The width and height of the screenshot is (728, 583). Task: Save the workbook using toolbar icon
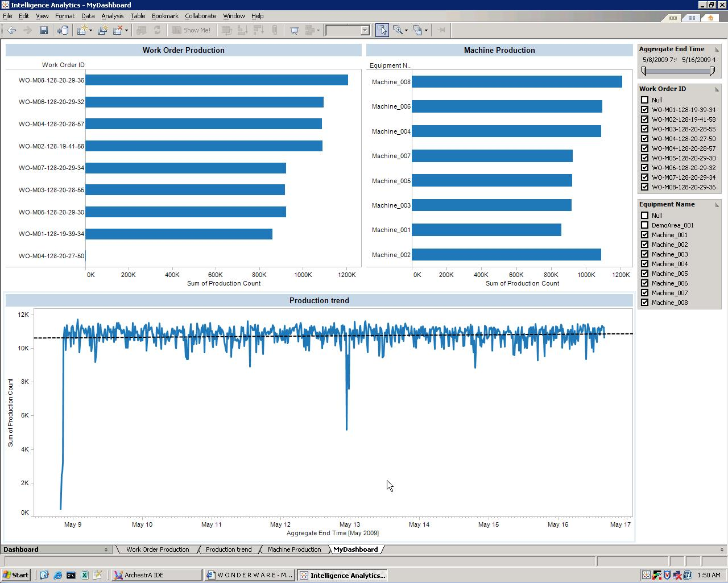44,30
